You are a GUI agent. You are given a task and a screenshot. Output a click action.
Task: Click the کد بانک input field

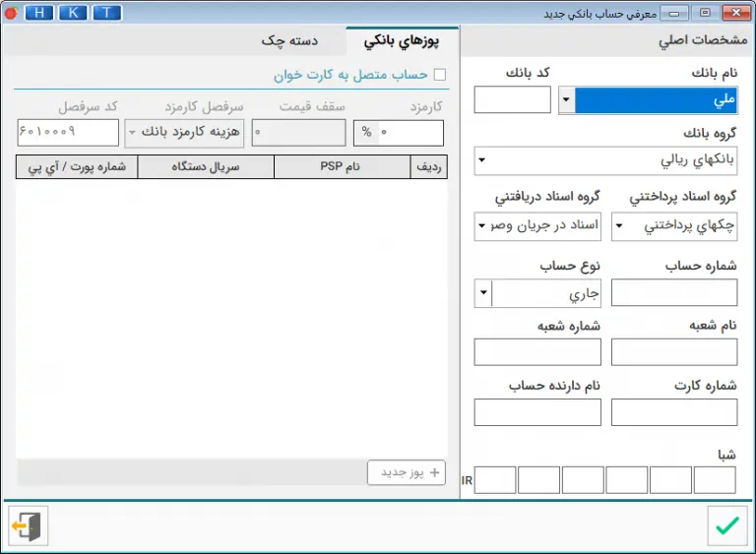coord(512,100)
